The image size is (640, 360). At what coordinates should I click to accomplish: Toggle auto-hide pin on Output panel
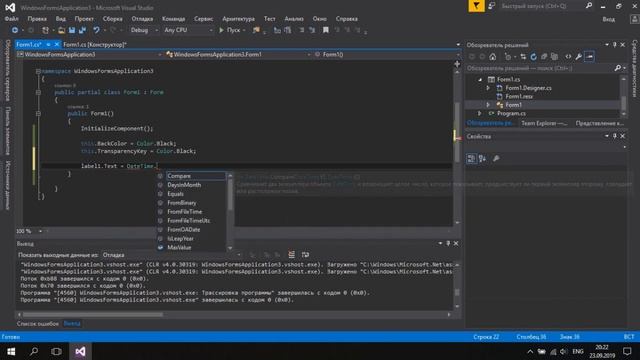click(x=448, y=243)
